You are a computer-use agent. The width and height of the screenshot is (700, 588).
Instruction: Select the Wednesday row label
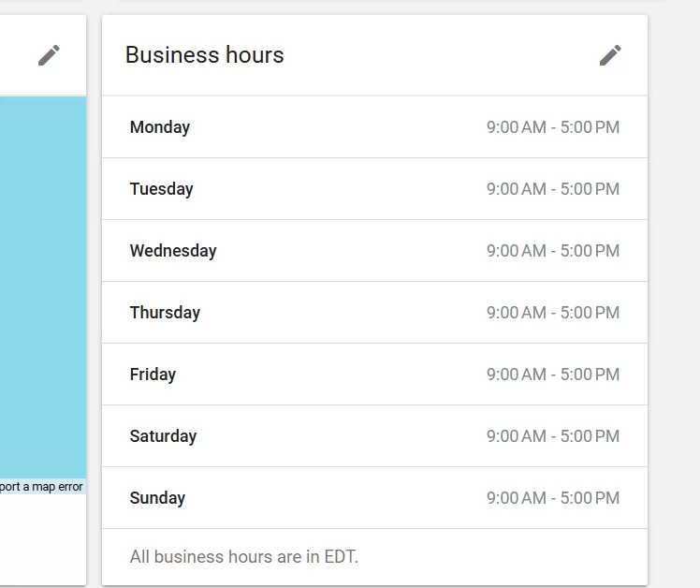pos(173,251)
